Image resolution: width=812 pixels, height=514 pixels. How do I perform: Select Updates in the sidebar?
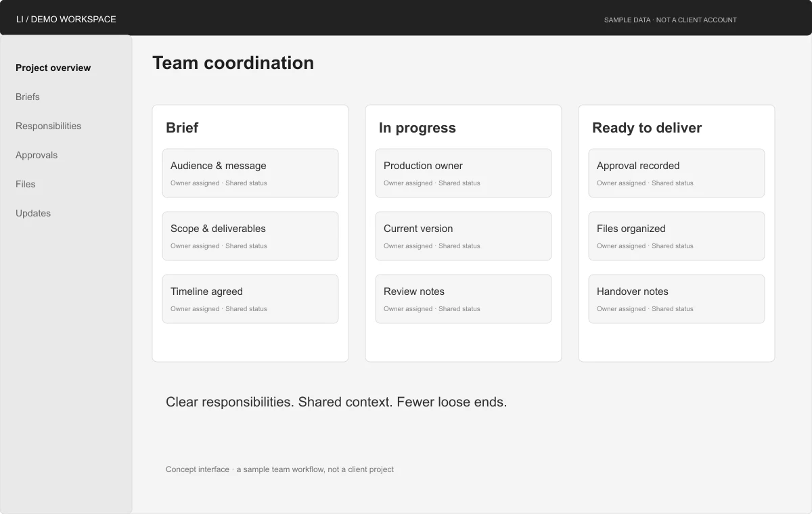[33, 213]
